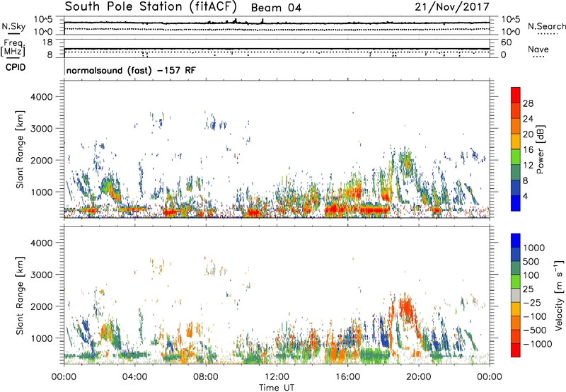The image size is (566, 392).
Task: Click the '-25' velocity colorbar tick
Action: point(533,302)
